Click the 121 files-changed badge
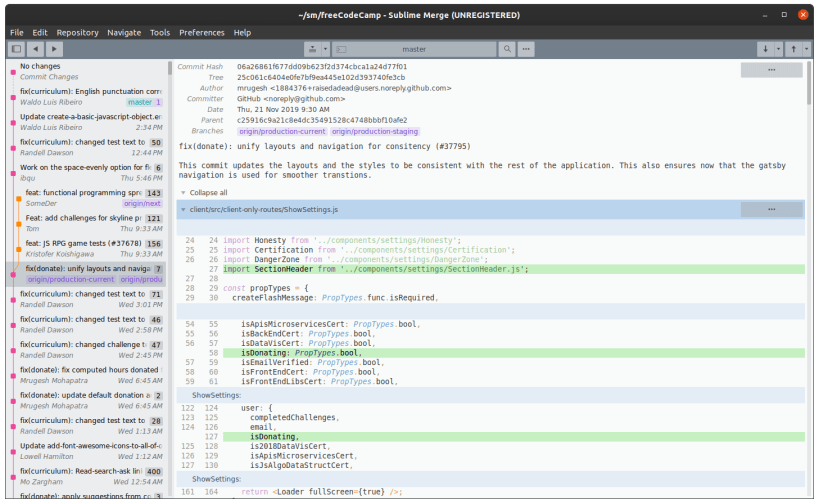Viewport: 819px width, 504px height. (154, 218)
